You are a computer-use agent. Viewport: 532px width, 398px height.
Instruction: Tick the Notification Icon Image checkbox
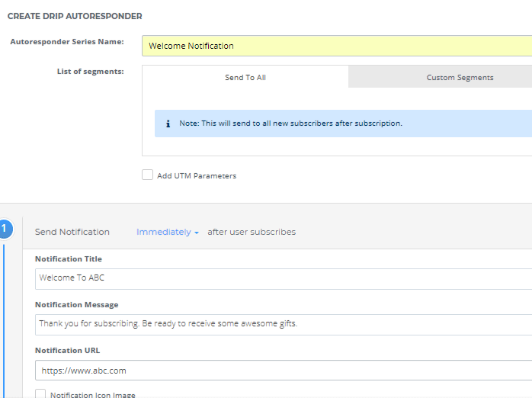(x=40, y=393)
